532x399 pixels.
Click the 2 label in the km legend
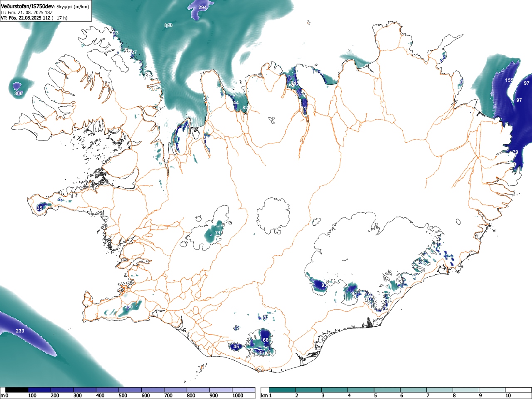[297, 396]
